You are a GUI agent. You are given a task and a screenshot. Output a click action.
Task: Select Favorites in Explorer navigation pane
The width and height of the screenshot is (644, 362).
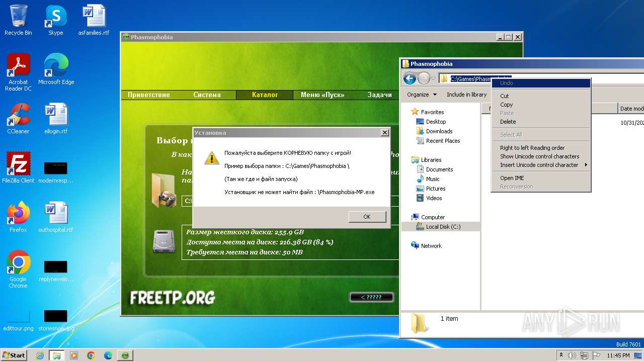coord(432,112)
